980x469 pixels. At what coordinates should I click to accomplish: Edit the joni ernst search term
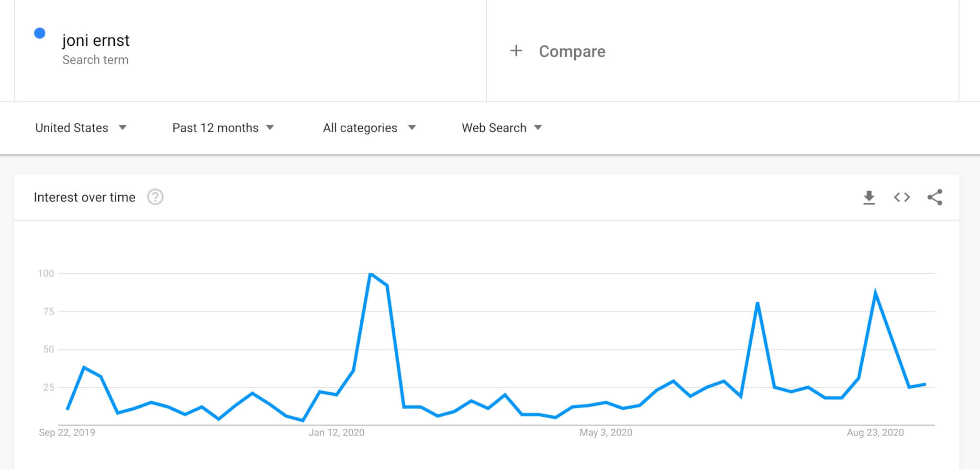[x=96, y=41]
